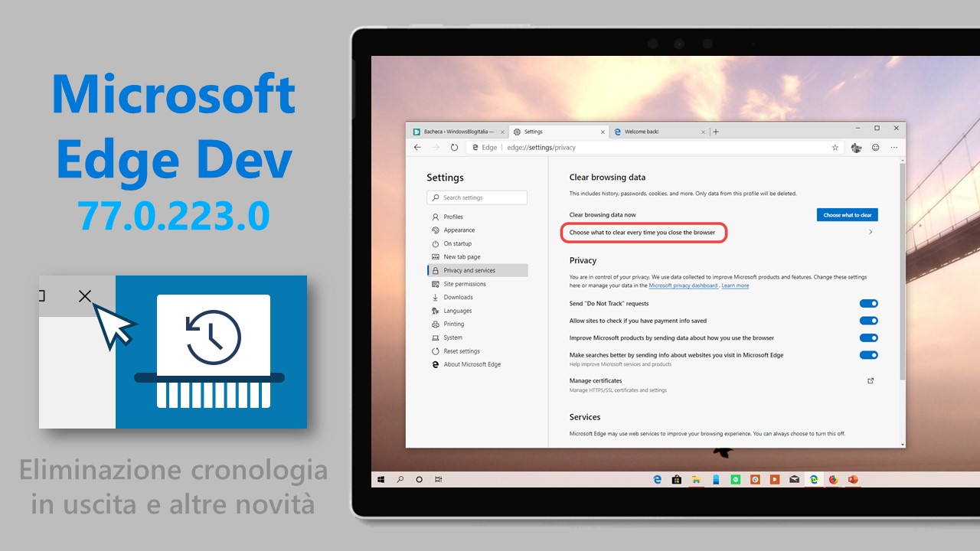The width and height of the screenshot is (980, 551).
Task: Open the Microsoft privacy dashboard link
Action: coord(684,285)
